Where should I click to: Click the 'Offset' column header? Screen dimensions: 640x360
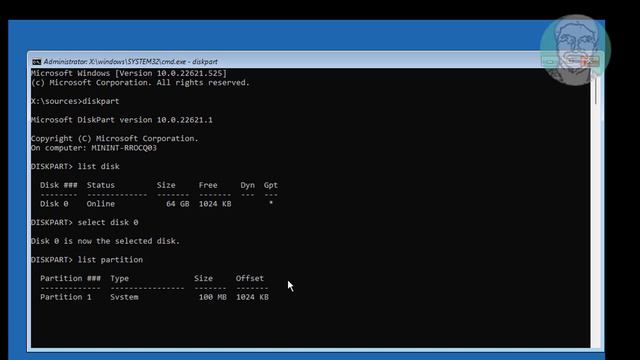(x=250, y=278)
